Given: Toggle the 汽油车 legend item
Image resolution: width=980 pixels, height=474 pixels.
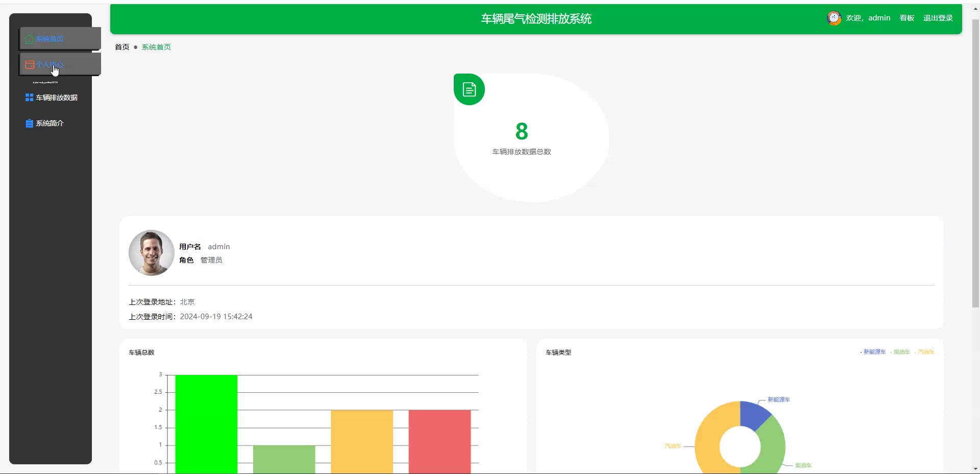Looking at the screenshot, I should (x=925, y=352).
